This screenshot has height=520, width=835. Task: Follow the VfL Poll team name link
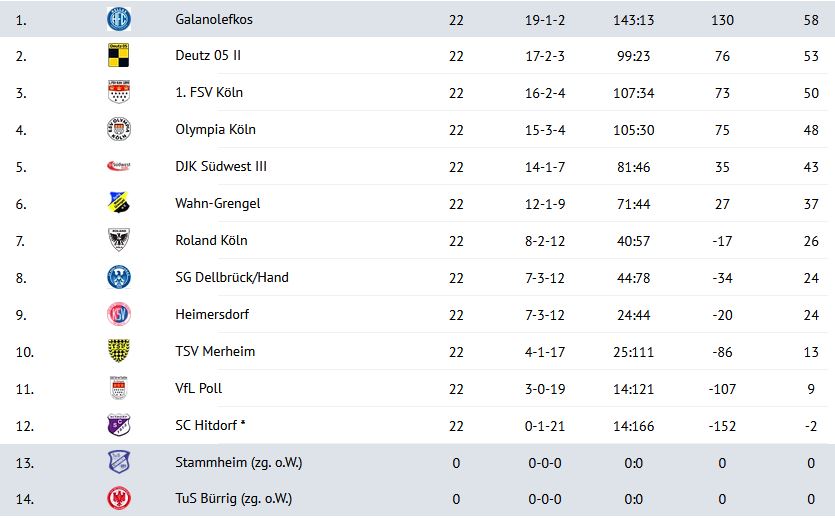[199, 388]
